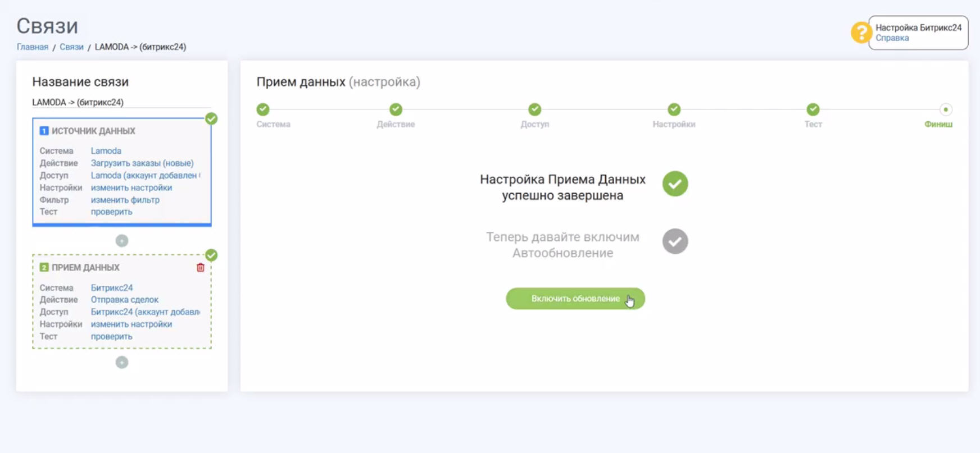Click проверить in Прием данных block
Image resolution: width=980 pixels, height=453 pixels.
(112, 337)
